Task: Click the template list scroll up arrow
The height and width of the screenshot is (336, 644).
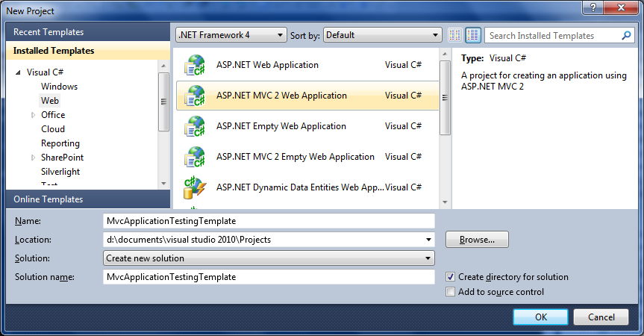Action: (445, 54)
